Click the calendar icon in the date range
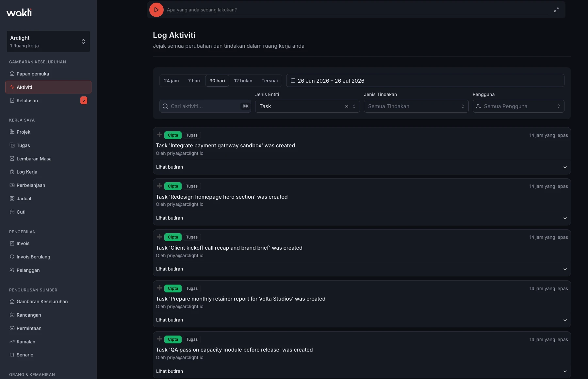 [x=293, y=80]
